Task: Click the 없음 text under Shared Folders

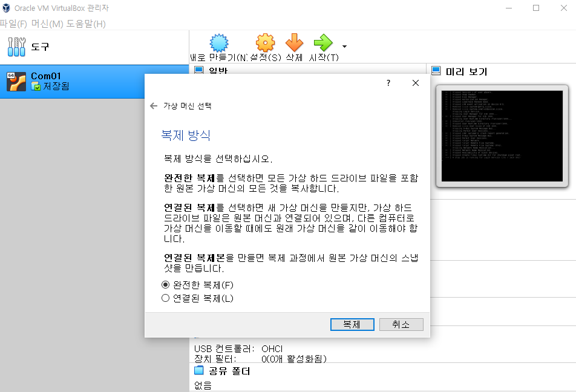Action: [x=203, y=385]
